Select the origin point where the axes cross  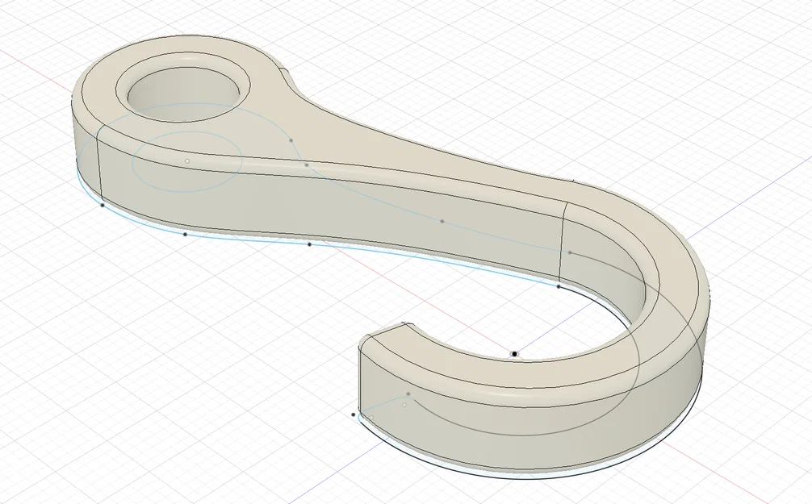click(514, 354)
